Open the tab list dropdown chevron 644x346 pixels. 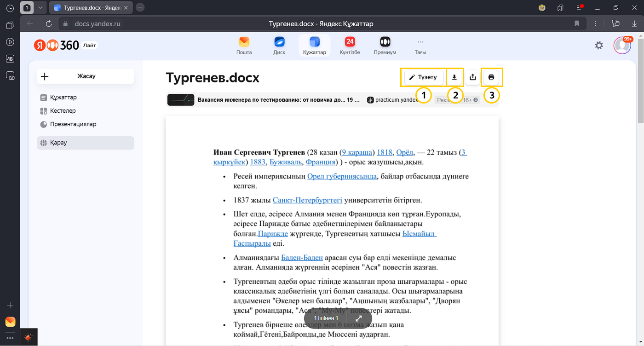coord(40,7)
